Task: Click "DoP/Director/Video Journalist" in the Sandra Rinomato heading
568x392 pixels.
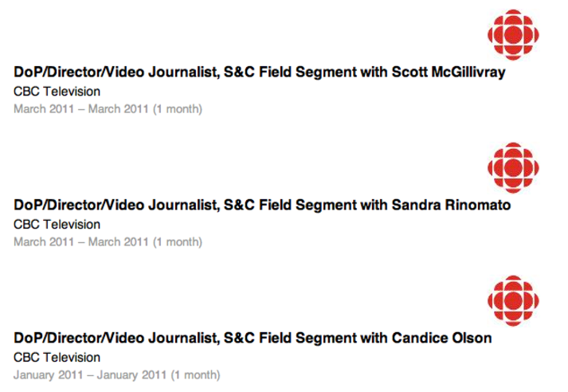Action: (117, 205)
